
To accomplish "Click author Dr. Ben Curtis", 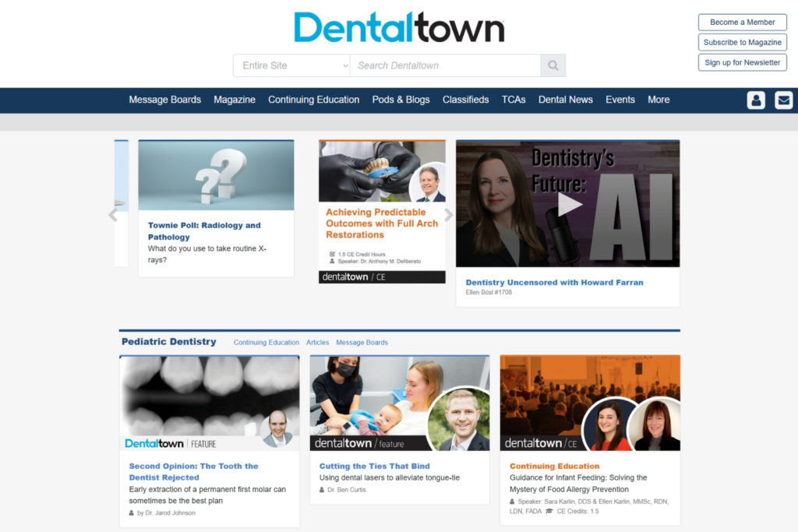I will 347,490.
